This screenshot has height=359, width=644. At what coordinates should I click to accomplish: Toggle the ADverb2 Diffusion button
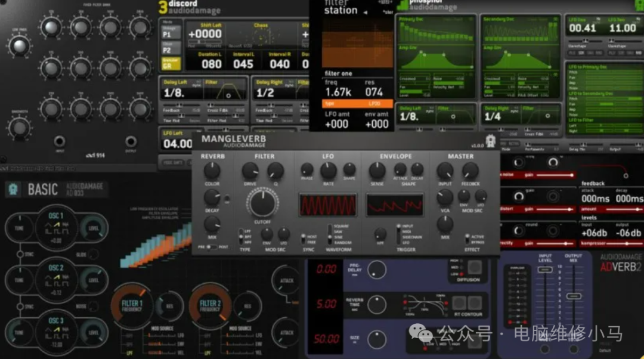pos(475,267)
